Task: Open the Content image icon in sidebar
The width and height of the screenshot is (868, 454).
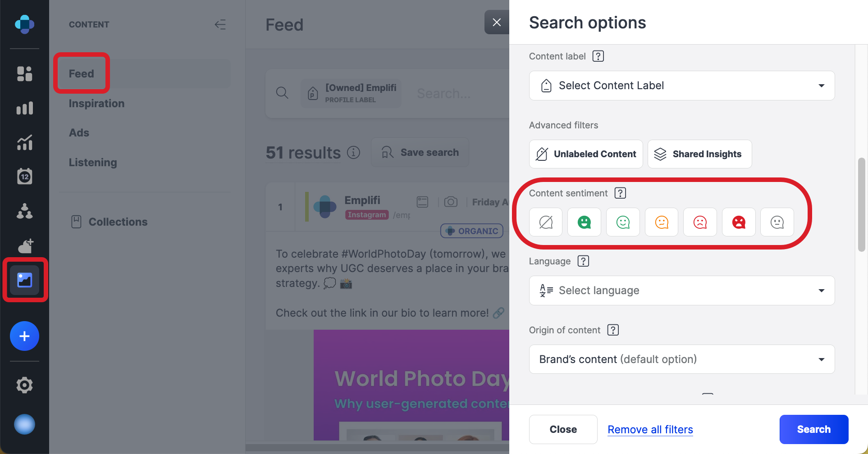Action: pyautogui.click(x=25, y=280)
